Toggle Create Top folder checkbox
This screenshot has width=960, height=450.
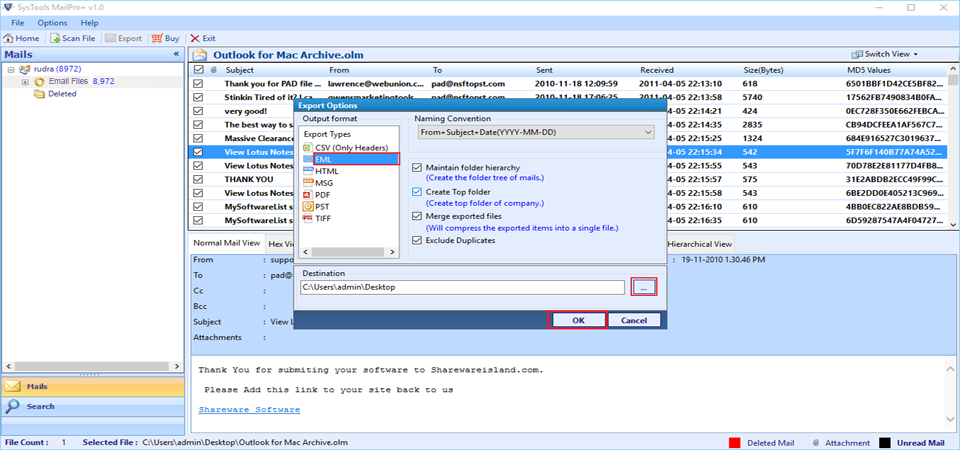(418, 192)
